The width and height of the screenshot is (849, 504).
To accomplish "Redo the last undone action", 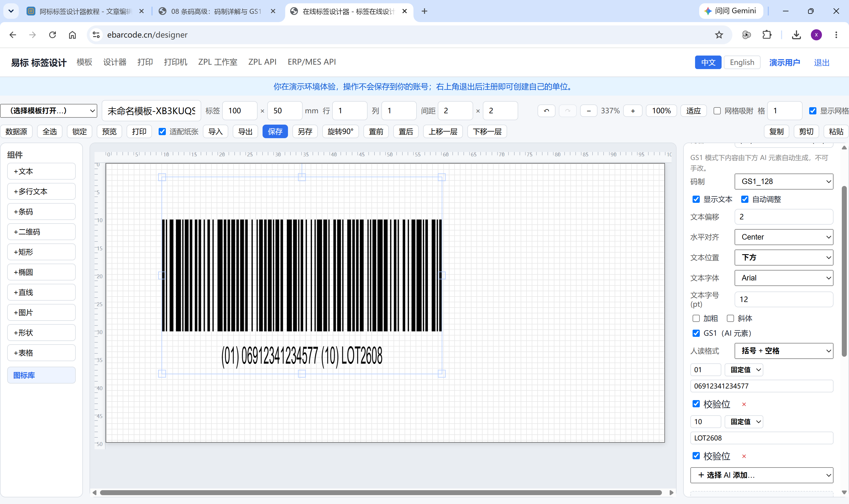I will (567, 111).
